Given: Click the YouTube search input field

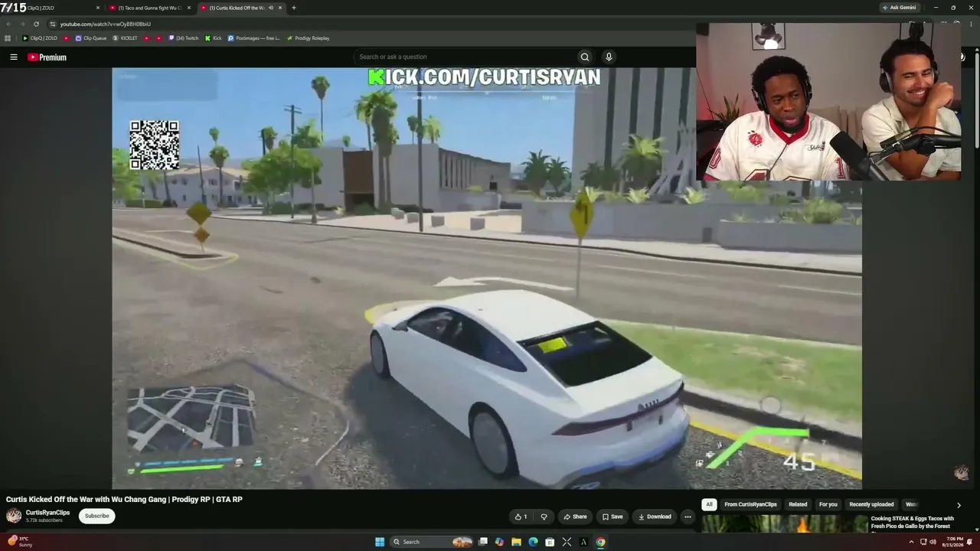Looking at the screenshot, I should tap(465, 57).
